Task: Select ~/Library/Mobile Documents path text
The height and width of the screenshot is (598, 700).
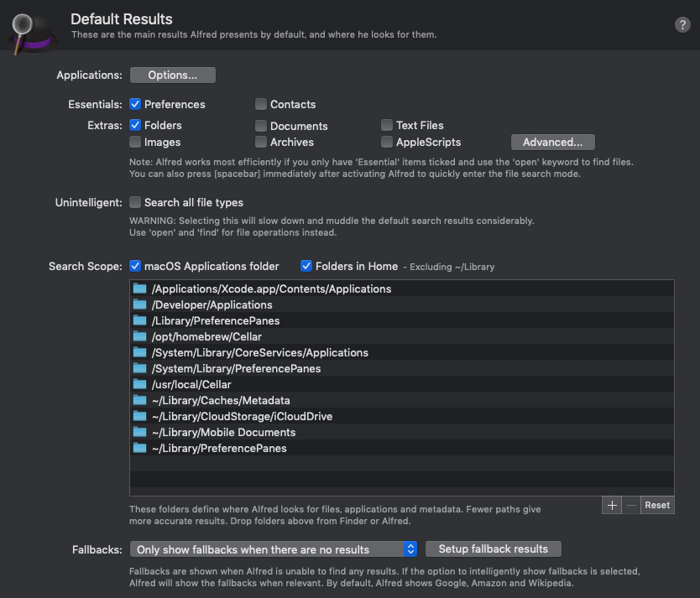Action: click(x=223, y=433)
